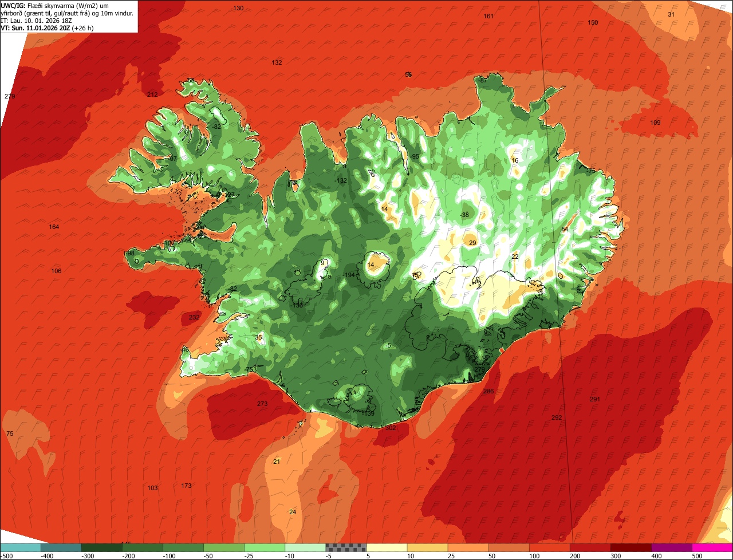Click the map value 292

pyautogui.click(x=557, y=417)
